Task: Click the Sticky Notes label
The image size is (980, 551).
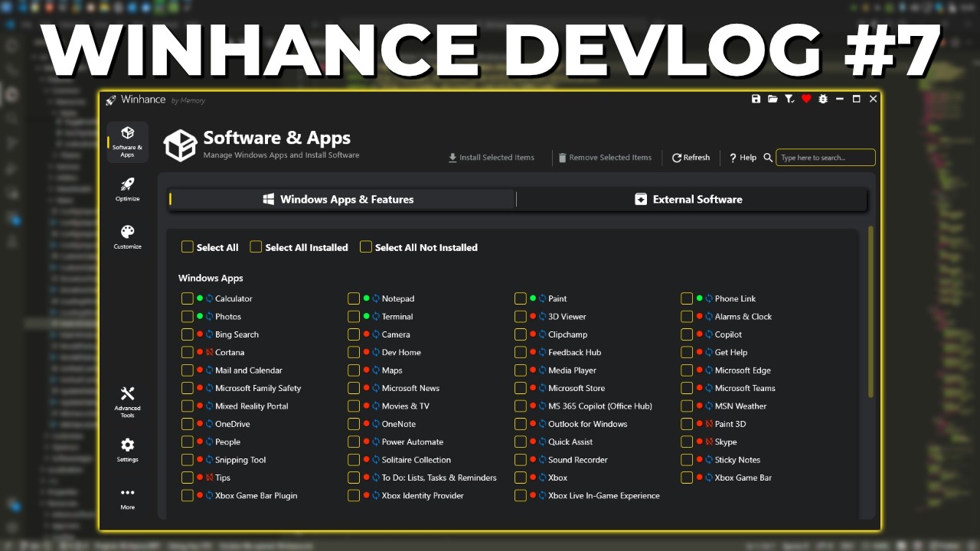Action: pos(737,460)
